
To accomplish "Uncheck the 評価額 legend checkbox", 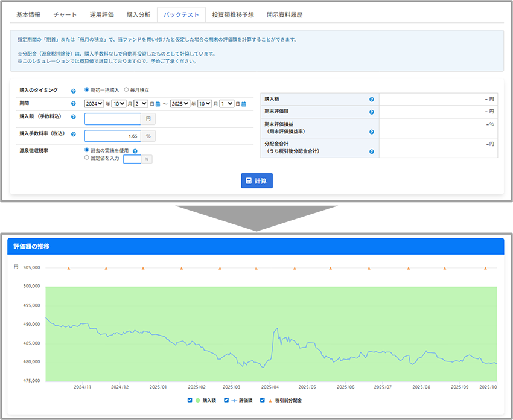I will [226, 400].
